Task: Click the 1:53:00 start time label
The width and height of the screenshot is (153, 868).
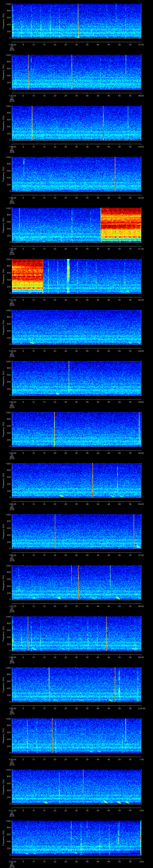Action: (x=12, y=402)
